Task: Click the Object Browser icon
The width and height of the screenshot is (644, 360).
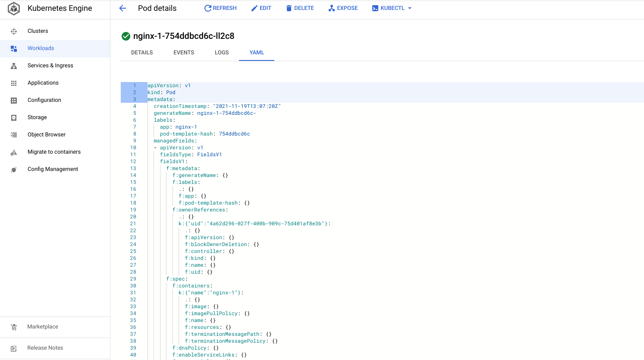Action: pyautogui.click(x=14, y=135)
